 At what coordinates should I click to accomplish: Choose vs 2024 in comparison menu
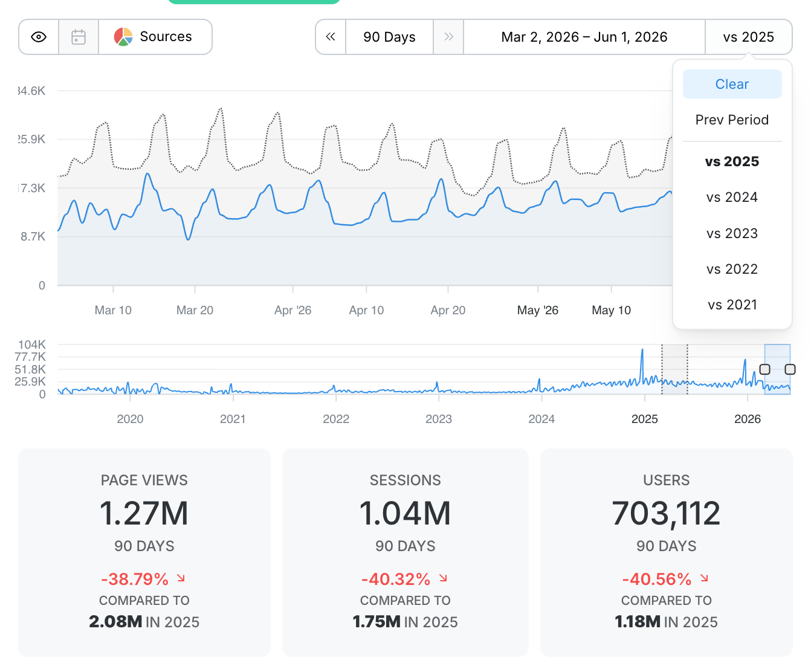tap(732, 197)
